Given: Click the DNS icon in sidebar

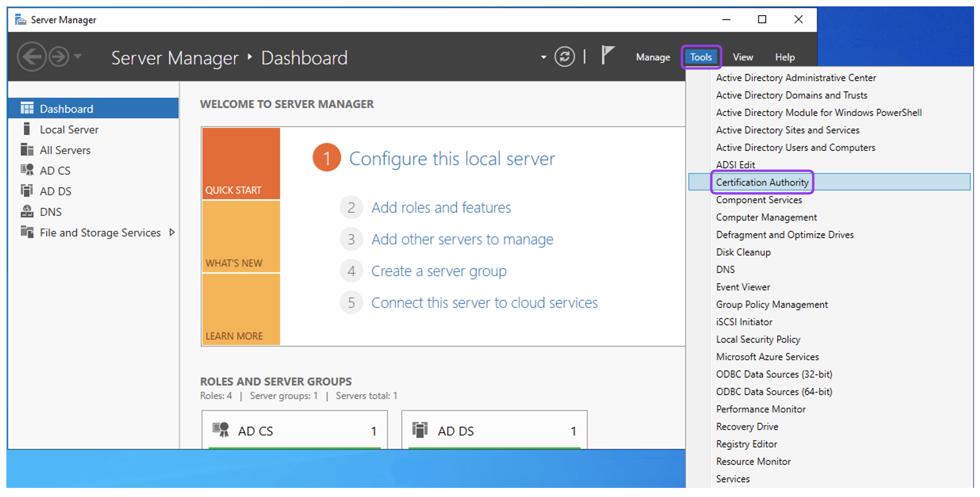Looking at the screenshot, I should pyautogui.click(x=27, y=211).
